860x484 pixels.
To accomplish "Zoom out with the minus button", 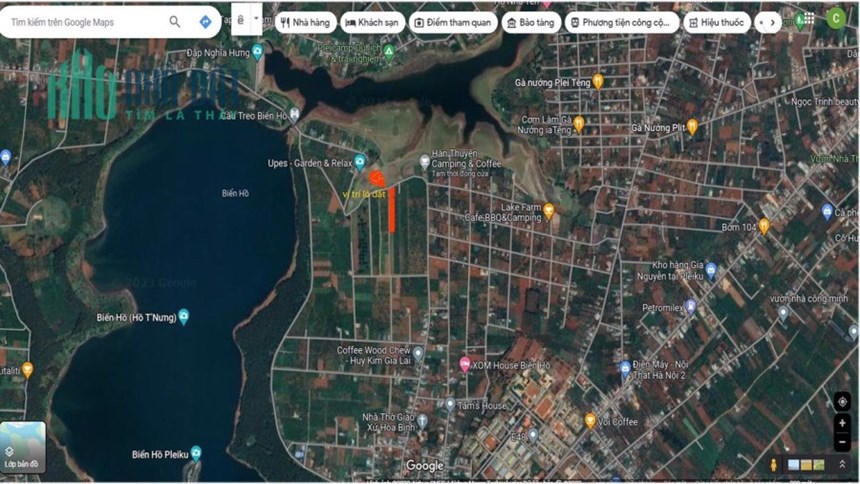I will (x=842, y=441).
